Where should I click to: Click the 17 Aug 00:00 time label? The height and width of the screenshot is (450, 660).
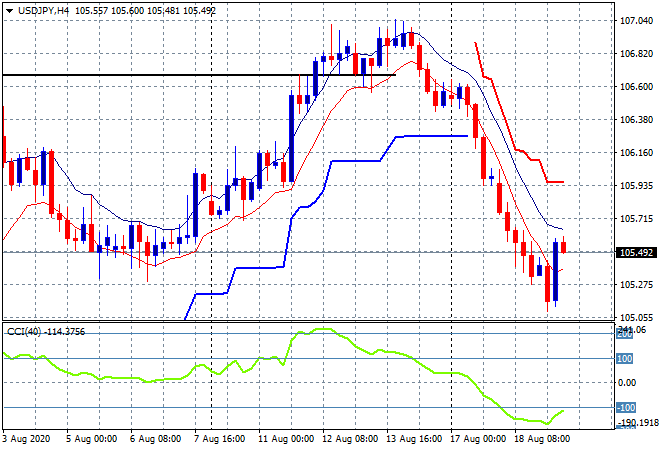click(x=478, y=439)
